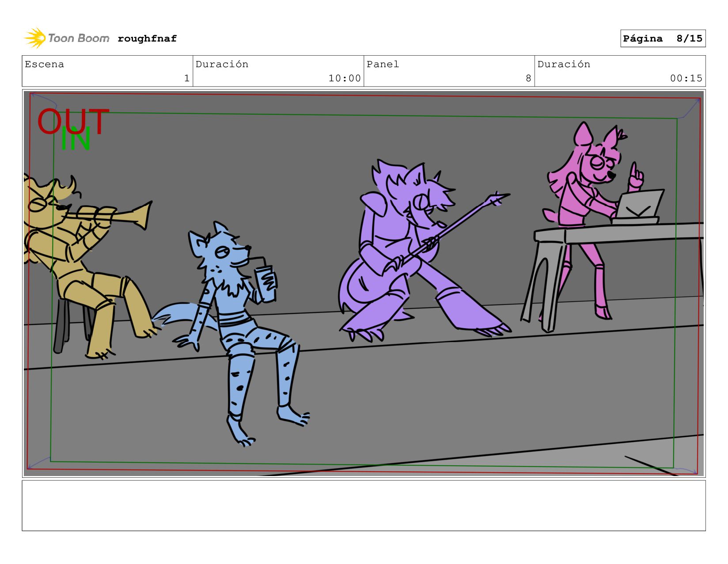Image resolution: width=728 pixels, height=564 pixels.
Task: Click the panel number value '8'
Action: pos(528,78)
